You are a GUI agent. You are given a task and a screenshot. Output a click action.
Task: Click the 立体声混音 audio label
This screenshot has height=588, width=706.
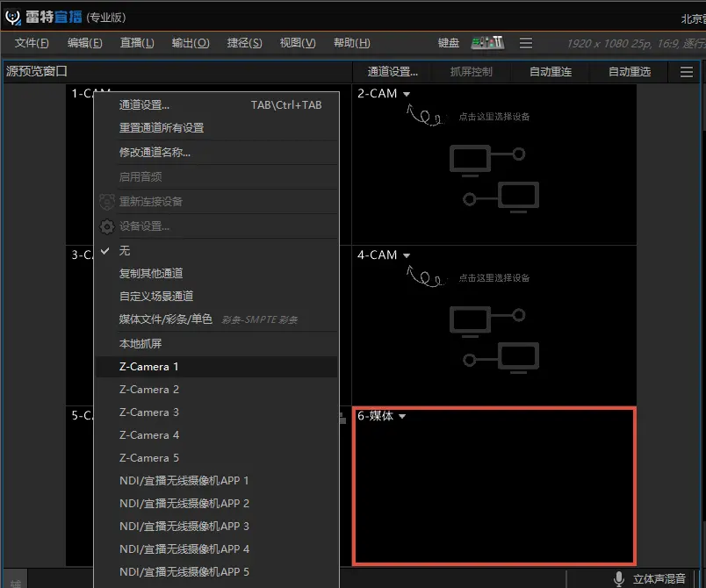pos(659,578)
